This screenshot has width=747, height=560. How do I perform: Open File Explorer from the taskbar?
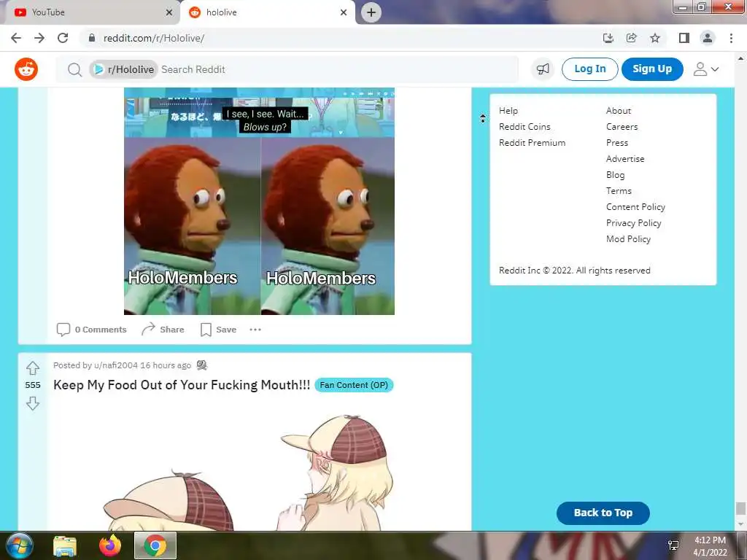click(65, 545)
